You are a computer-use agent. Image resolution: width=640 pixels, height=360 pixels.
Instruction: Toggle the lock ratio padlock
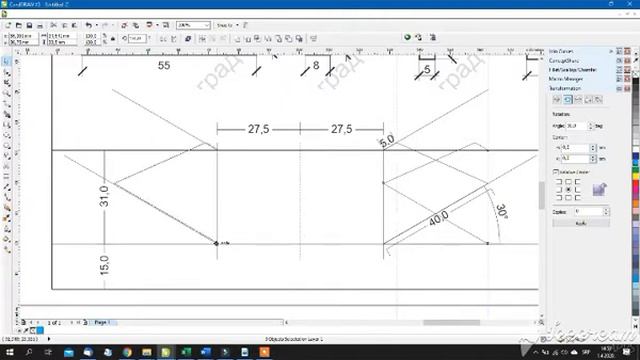(113, 39)
